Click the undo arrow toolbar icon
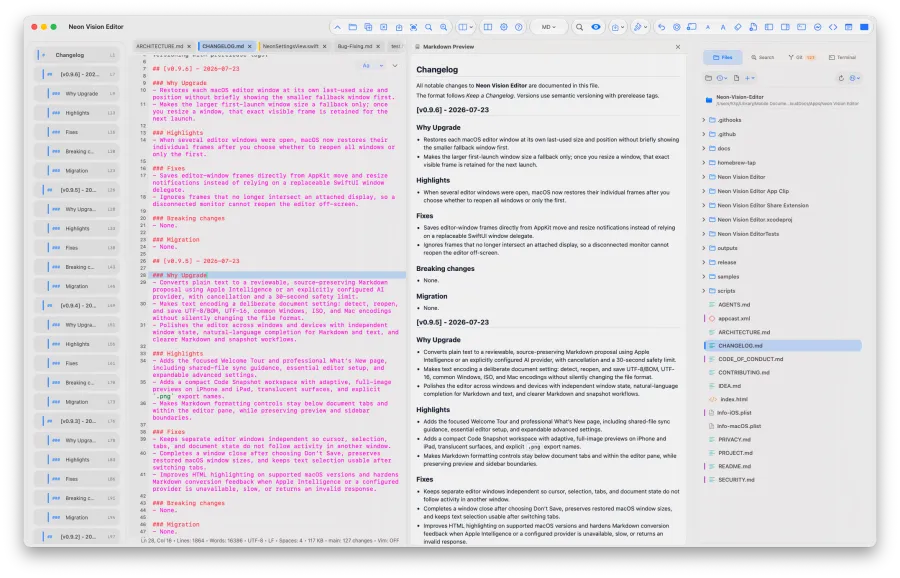 662,27
